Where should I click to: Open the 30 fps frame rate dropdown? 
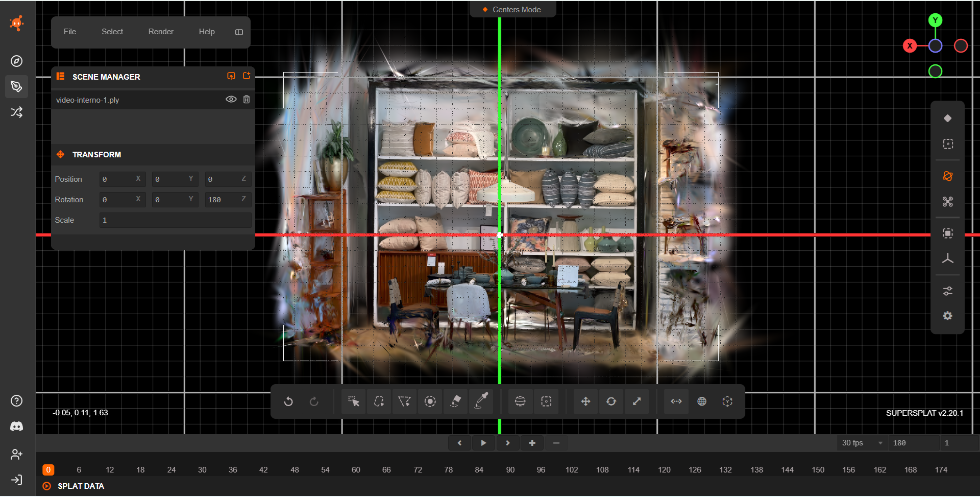tap(862, 443)
